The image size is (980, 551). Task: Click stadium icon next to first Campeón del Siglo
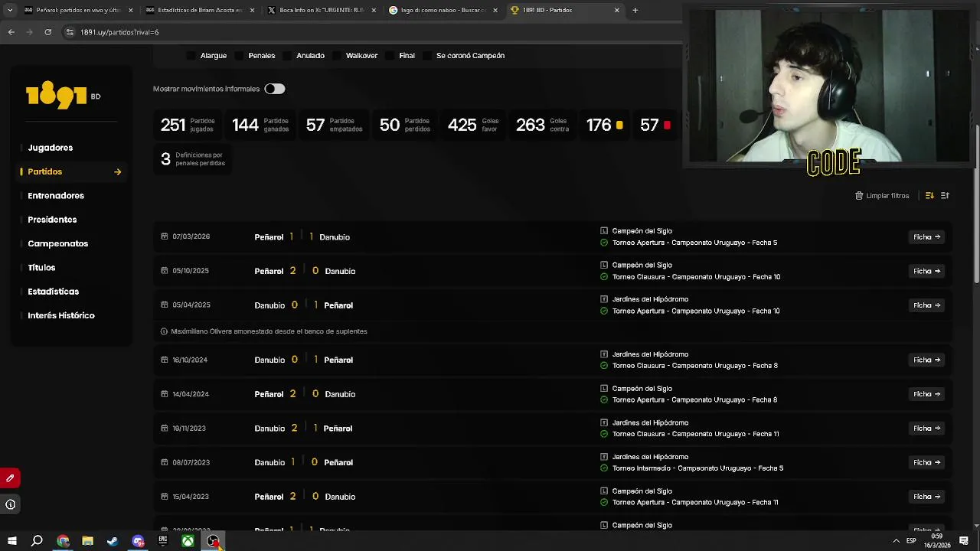(x=604, y=231)
